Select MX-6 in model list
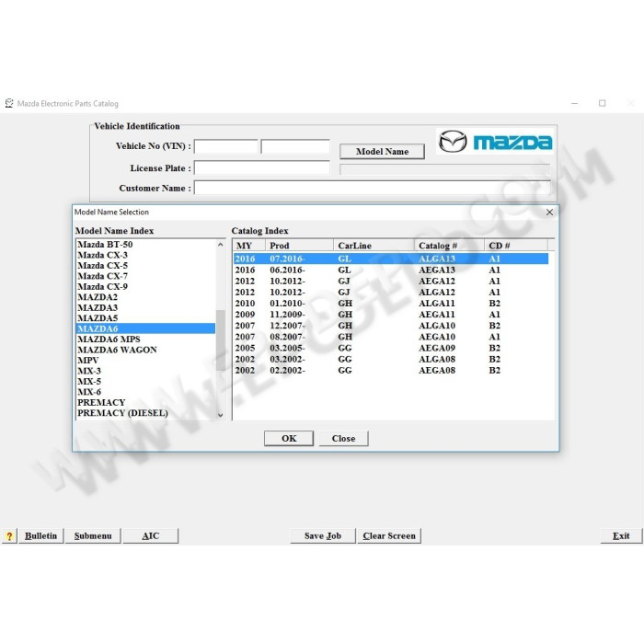The image size is (644, 644). click(145, 392)
